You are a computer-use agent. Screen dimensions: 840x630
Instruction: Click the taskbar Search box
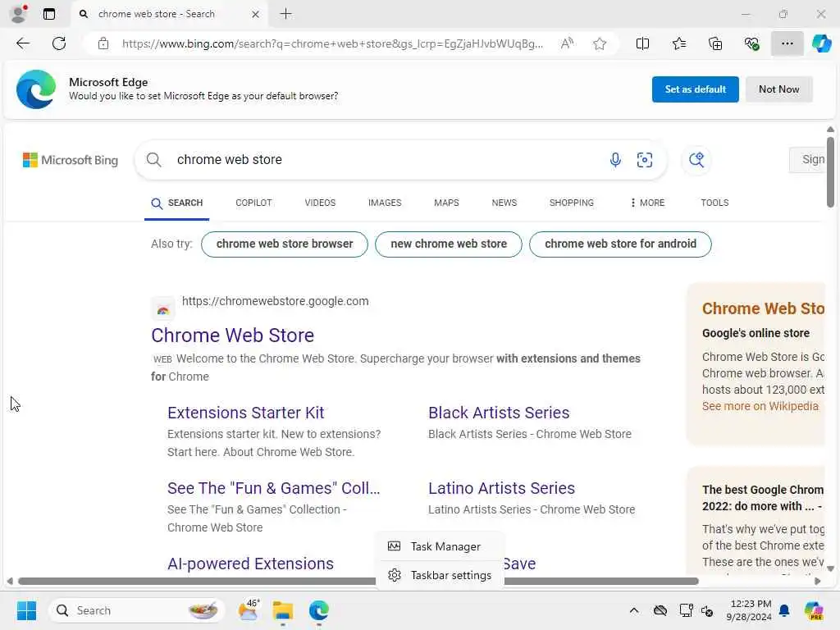coord(137,610)
